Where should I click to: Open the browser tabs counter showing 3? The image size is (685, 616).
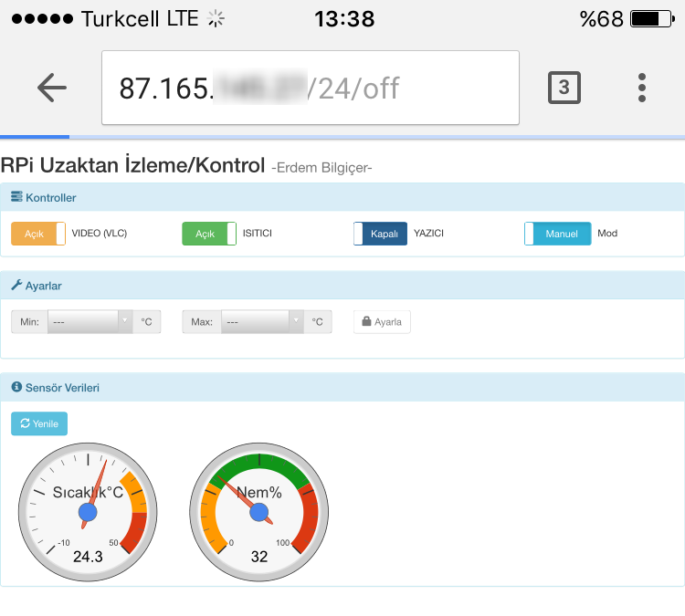point(564,88)
